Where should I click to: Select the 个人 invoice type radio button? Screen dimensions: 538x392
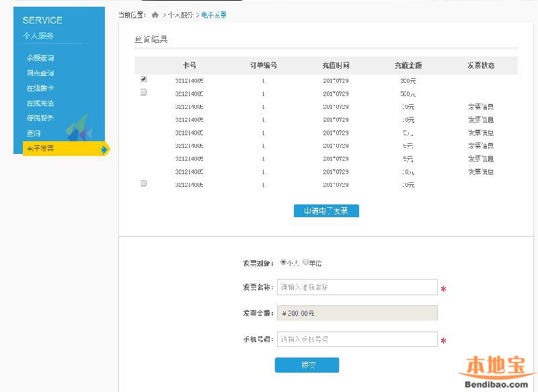coord(284,262)
